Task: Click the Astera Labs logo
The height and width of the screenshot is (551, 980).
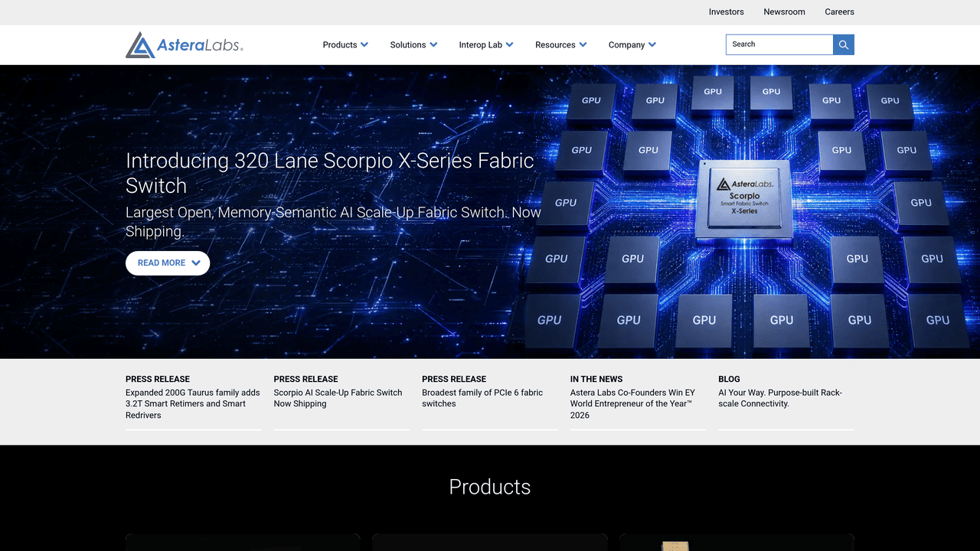Action: [x=185, y=45]
